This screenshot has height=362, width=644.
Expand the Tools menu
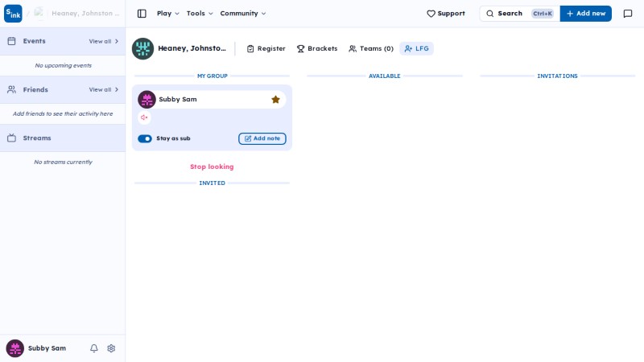[200, 13]
